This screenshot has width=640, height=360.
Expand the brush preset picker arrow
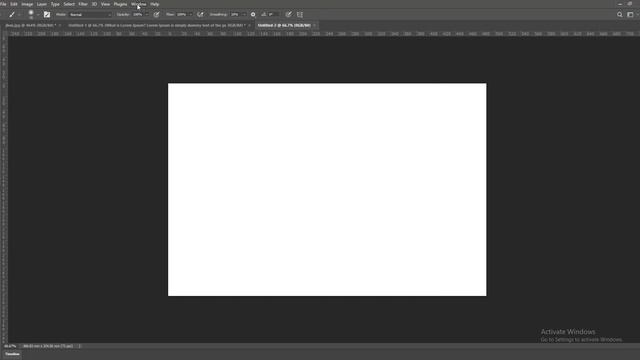click(38, 14)
